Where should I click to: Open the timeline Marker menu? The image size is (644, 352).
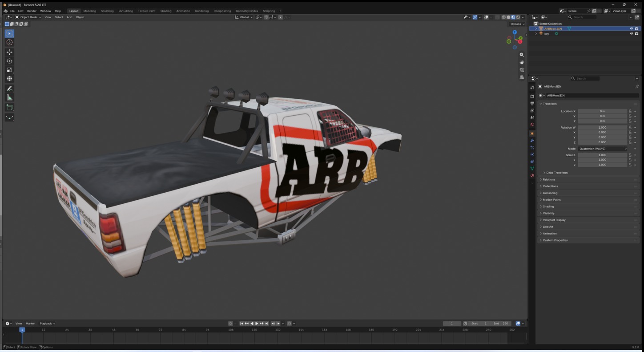tap(30, 324)
